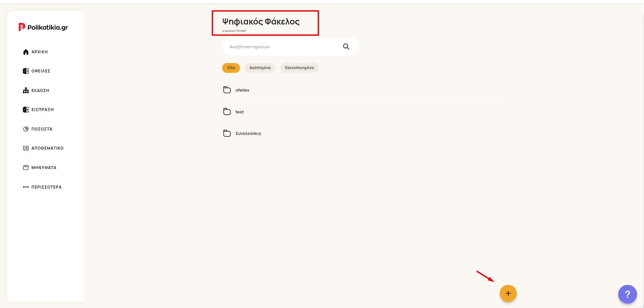Switch to the Κοινοποιημένα filter

pyautogui.click(x=299, y=68)
